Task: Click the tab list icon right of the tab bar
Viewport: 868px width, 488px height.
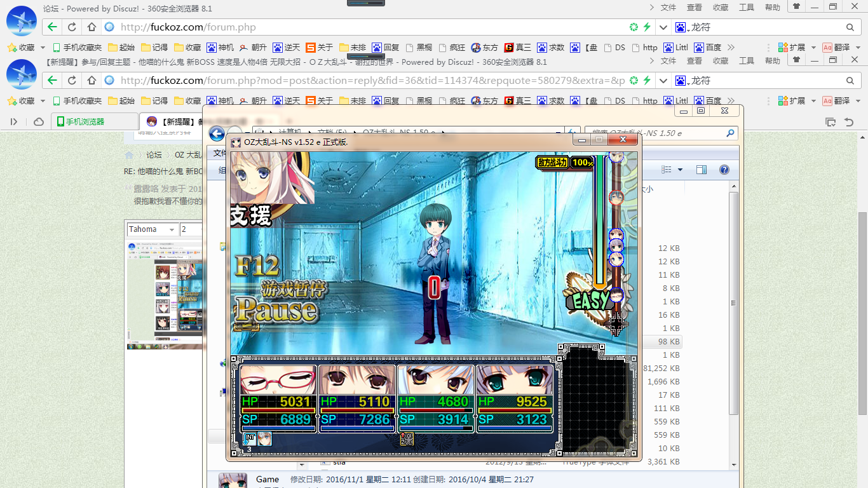Action: coord(830,121)
